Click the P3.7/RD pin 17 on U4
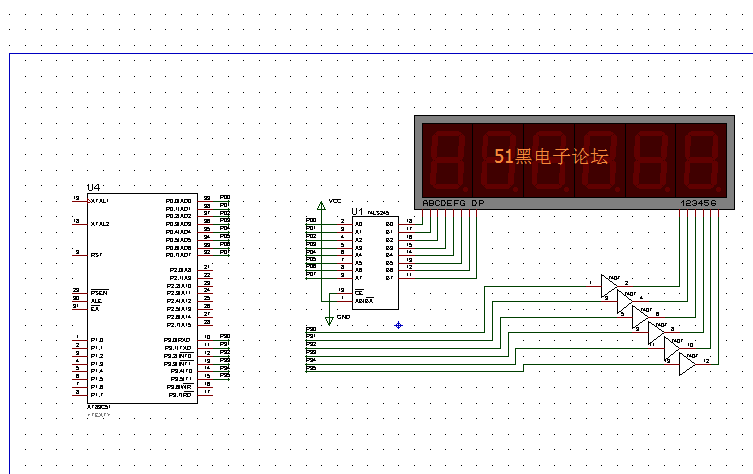Image resolution: width=753 pixels, height=474 pixels. 205,395
